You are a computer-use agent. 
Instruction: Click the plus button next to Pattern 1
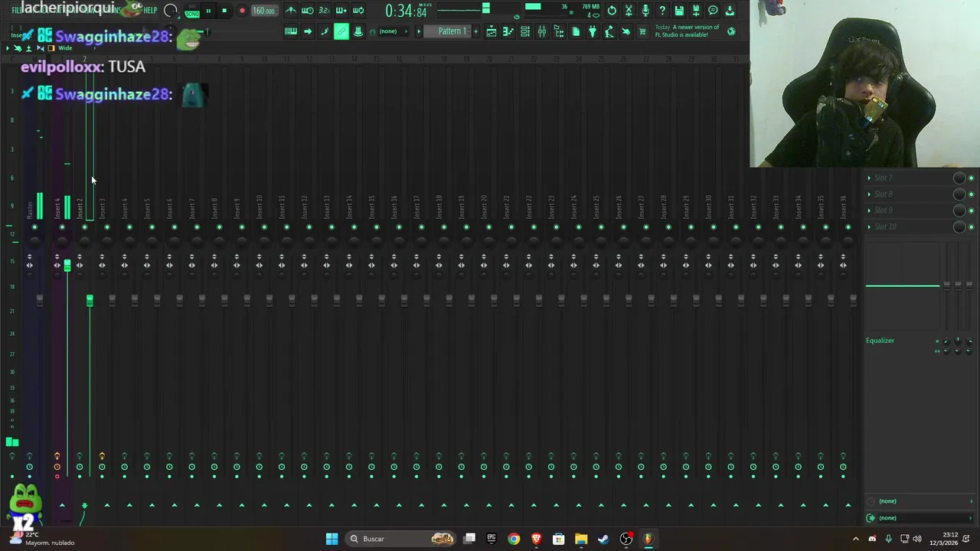click(475, 31)
